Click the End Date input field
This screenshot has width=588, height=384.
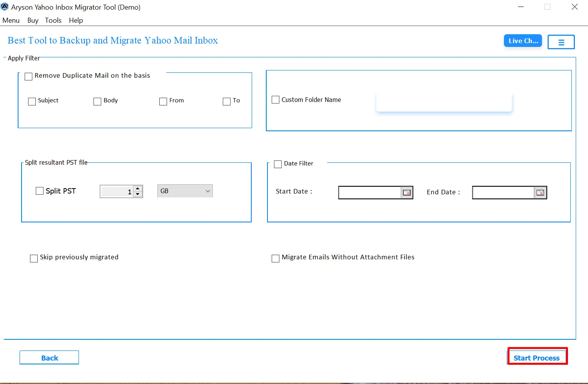[x=503, y=192]
